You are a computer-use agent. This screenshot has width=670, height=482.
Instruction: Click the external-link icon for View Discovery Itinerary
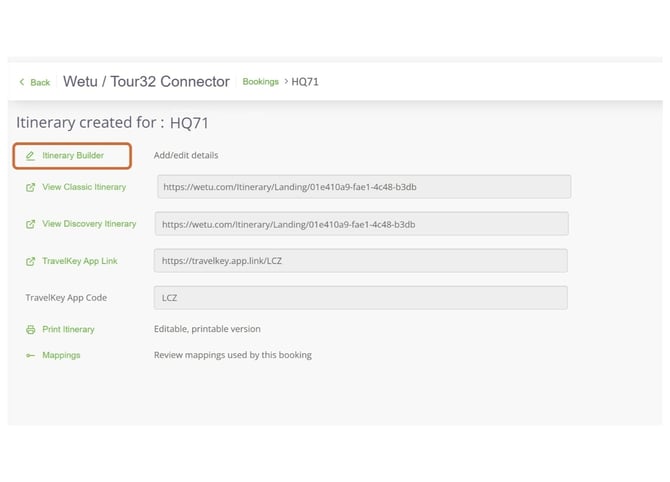(30, 224)
